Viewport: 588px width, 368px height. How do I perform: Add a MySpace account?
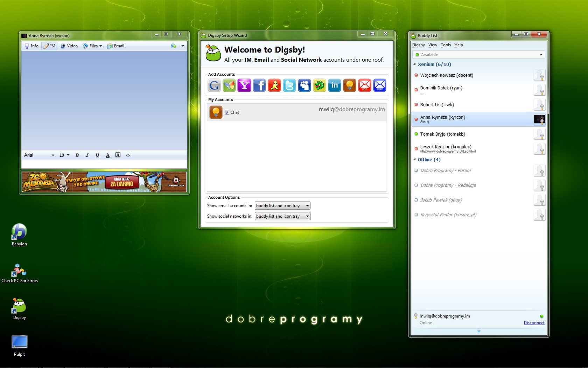tap(304, 85)
